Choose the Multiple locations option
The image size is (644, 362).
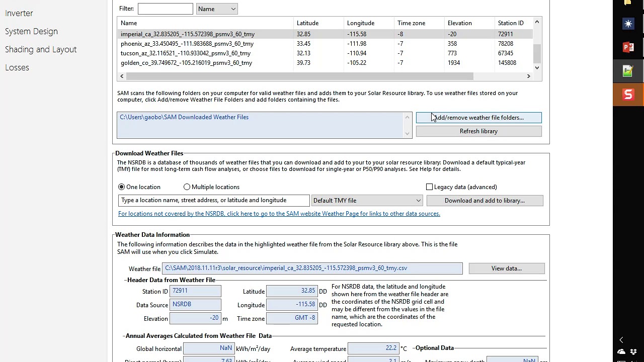coord(187,187)
